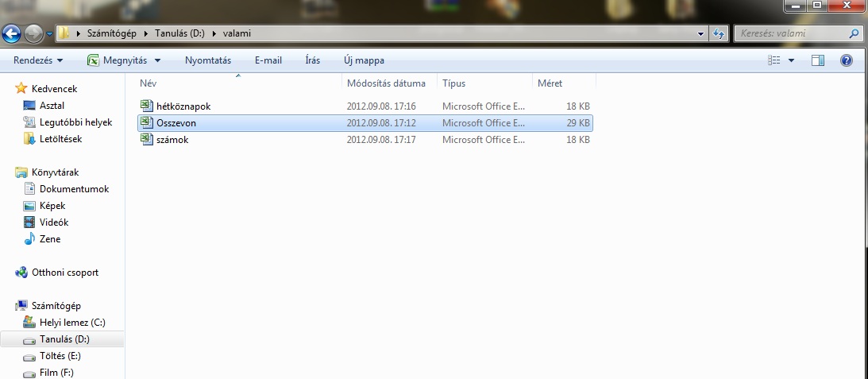Go back with the Back arrow button

pos(12,34)
